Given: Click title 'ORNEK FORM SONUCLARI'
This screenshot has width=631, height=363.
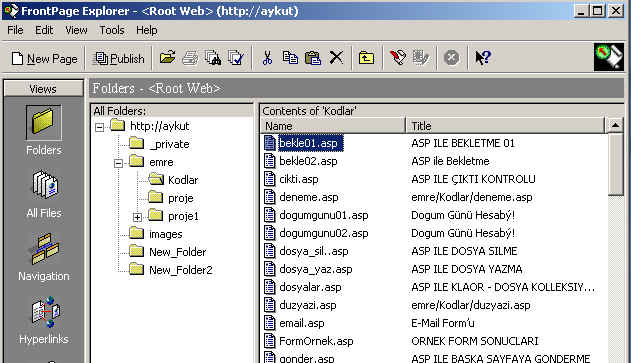Looking at the screenshot, I should pyautogui.click(x=474, y=341).
